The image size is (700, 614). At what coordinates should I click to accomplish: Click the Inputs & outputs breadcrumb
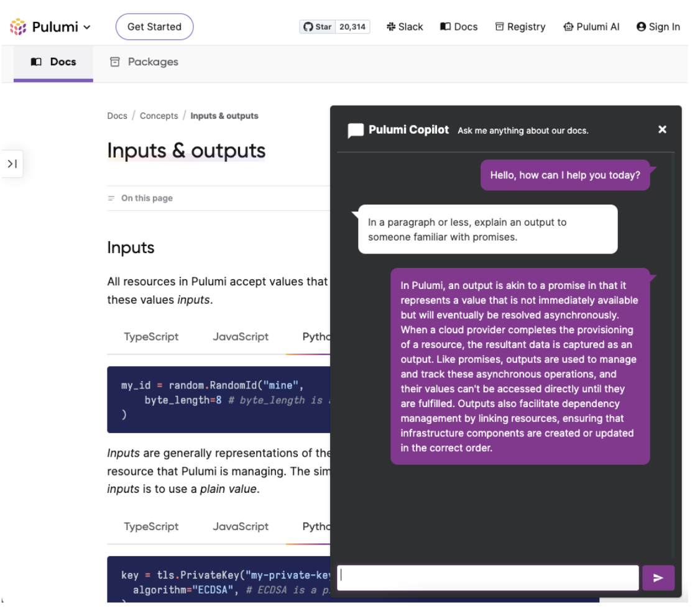click(x=224, y=116)
